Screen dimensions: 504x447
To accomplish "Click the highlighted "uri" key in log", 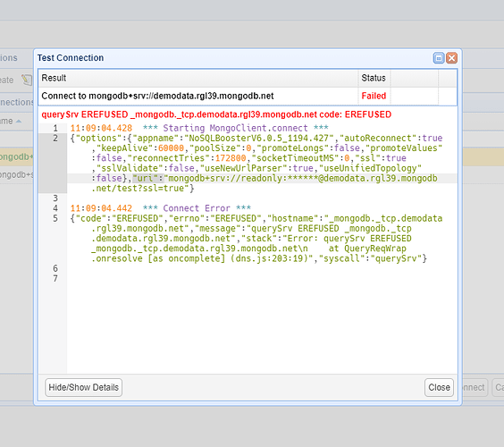I will pos(148,178).
